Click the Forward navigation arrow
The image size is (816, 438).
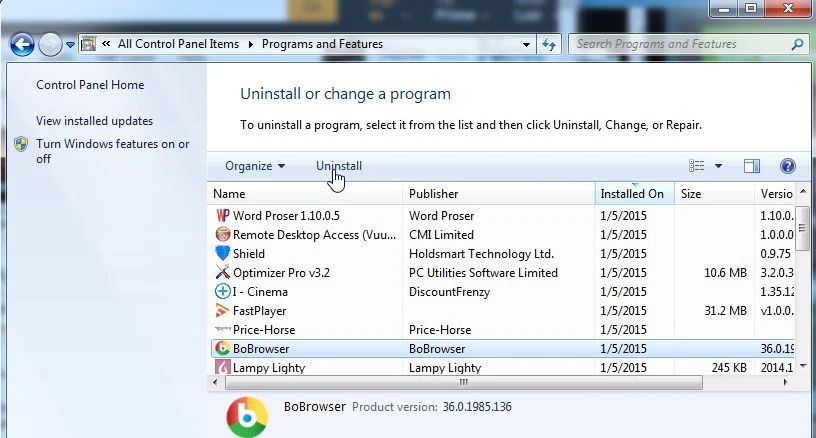tap(50, 45)
